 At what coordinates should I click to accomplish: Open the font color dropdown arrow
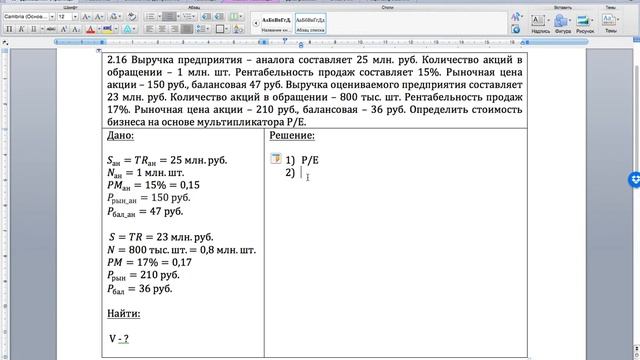point(98,29)
